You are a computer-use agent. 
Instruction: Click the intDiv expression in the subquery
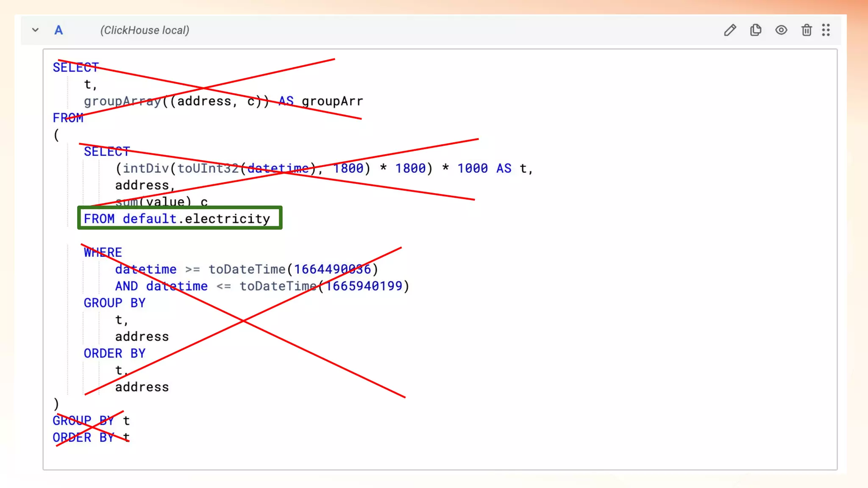[145, 169]
